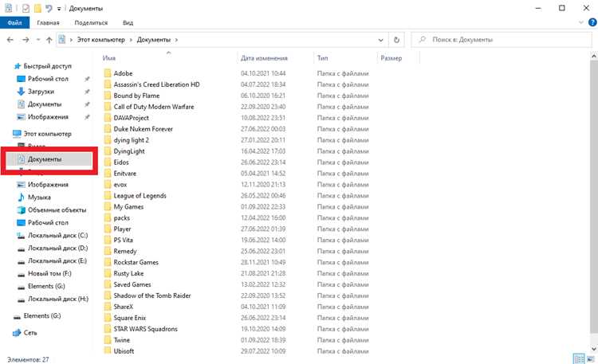
Task: Click Этот компьютер in the address path
Action: (x=100, y=40)
